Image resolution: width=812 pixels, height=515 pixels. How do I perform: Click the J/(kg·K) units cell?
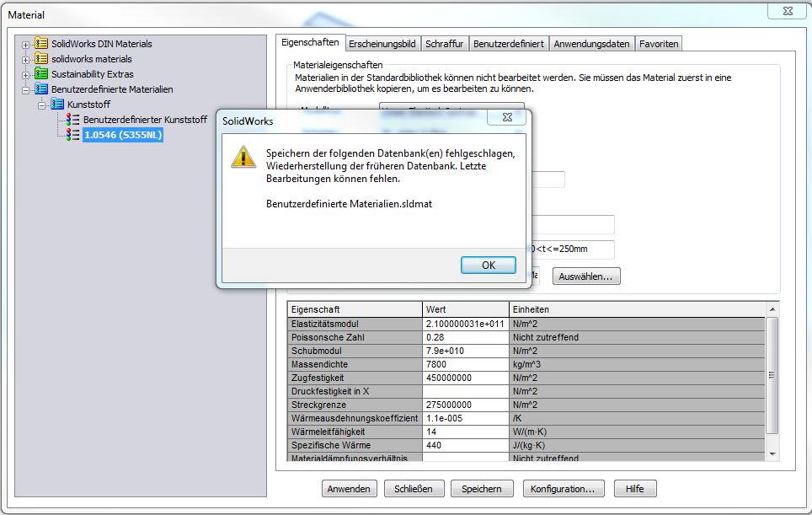(x=637, y=445)
